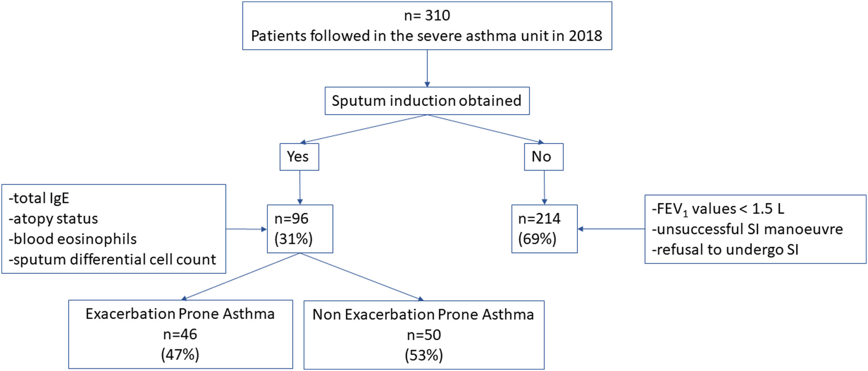Viewport: 868px width, 371px height.
Task: Select the '-blood eosinophils' line
Action: pyautogui.click(x=73, y=239)
